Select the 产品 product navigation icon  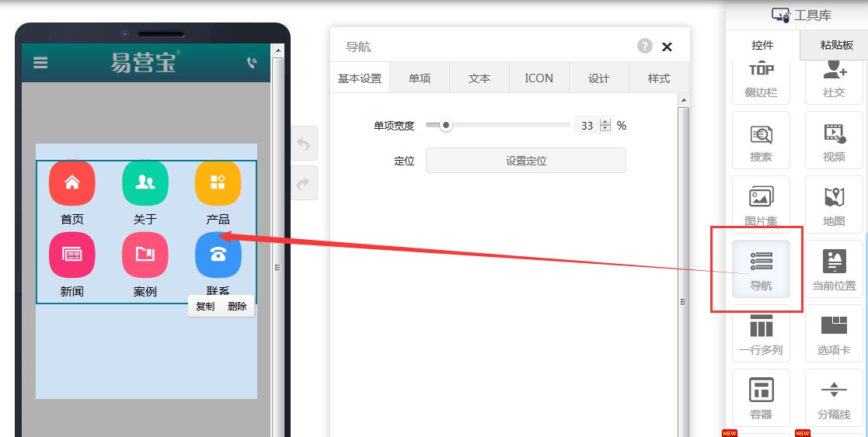pos(218,183)
